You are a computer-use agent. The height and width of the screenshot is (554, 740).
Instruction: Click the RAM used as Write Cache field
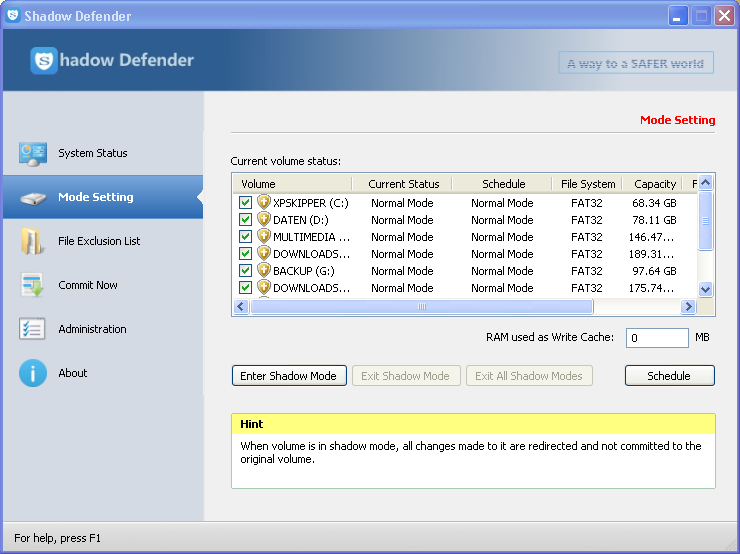657,338
